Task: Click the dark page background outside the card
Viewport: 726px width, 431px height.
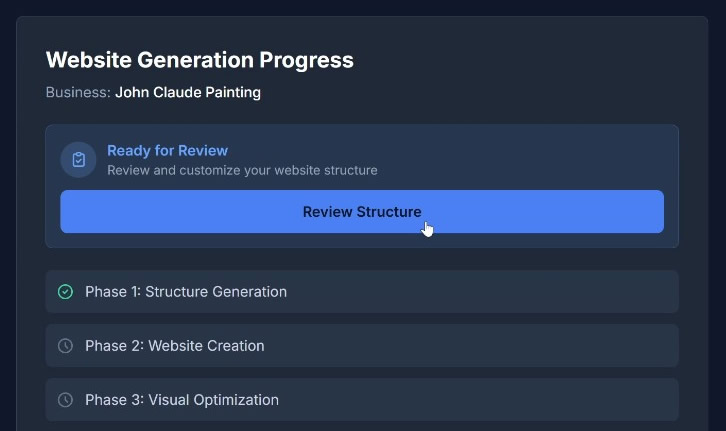Action: pos(8,200)
